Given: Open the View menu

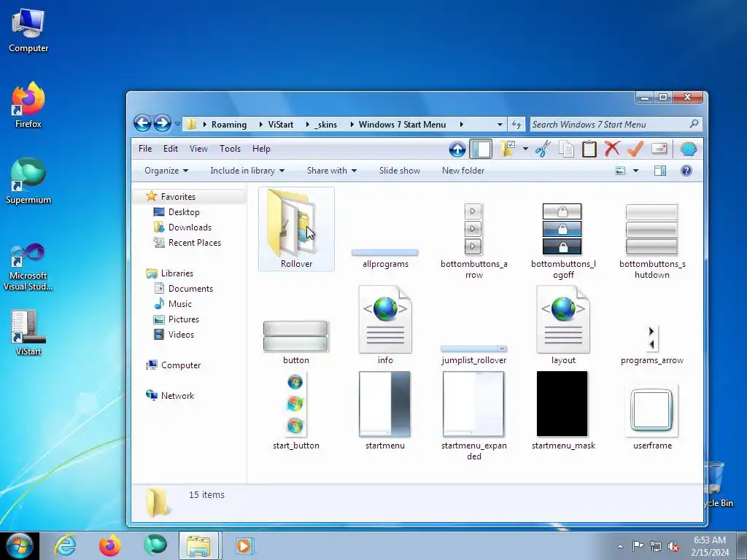Looking at the screenshot, I should click(198, 149).
